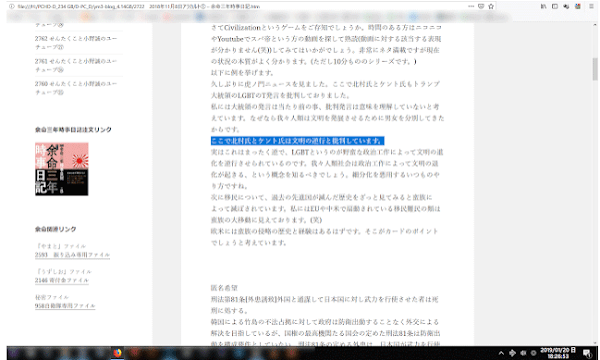The height and width of the screenshot is (360, 600).
Task: Switch to Firefox in the taskbar
Action: pyautogui.click(x=117, y=352)
